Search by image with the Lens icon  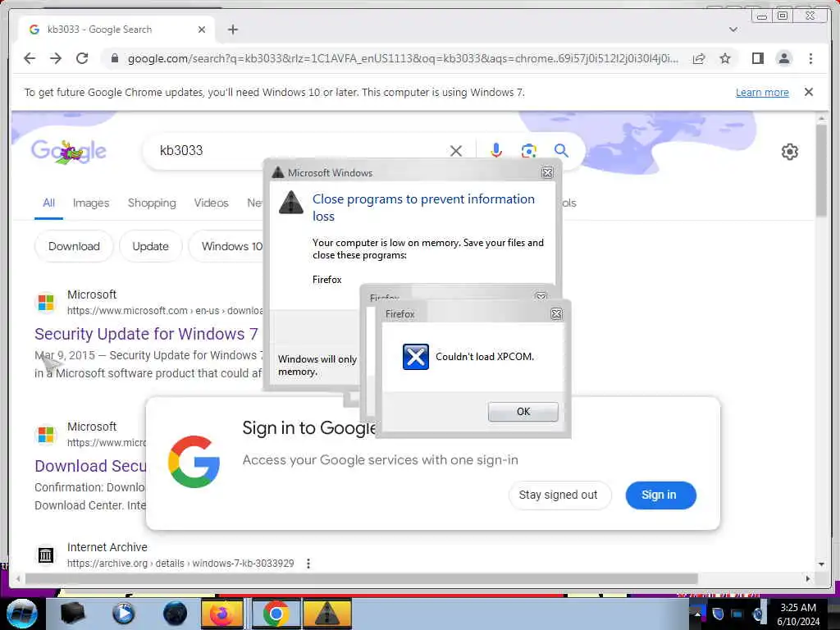click(529, 151)
